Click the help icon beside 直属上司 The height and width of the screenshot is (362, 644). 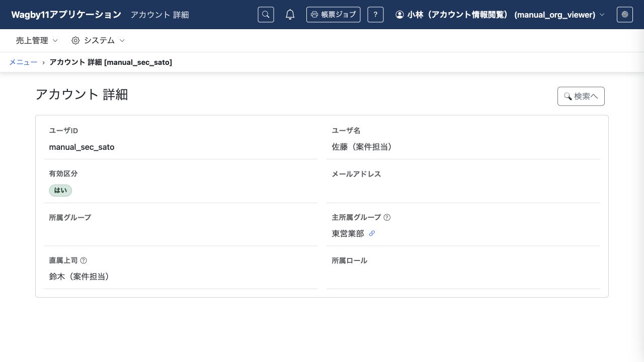point(84,260)
